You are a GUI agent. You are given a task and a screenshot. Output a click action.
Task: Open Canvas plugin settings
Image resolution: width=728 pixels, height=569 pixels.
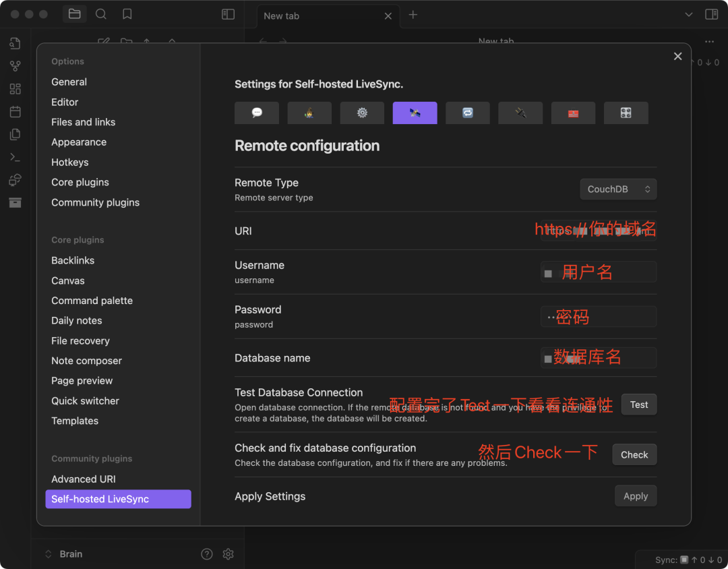[x=68, y=280]
